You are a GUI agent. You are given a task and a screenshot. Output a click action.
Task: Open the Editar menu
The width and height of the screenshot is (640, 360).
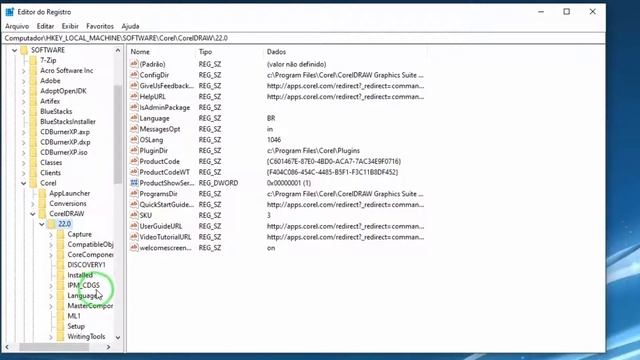(x=45, y=26)
